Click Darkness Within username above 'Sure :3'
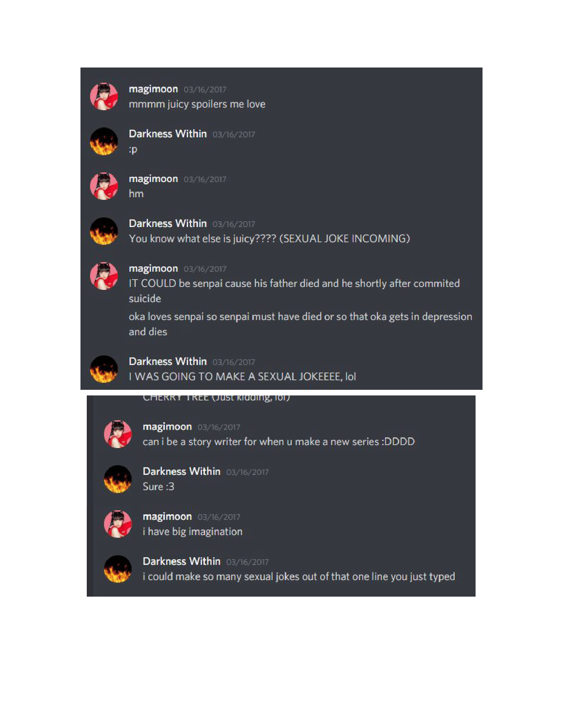563x728 pixels. [x=181, y=471]
